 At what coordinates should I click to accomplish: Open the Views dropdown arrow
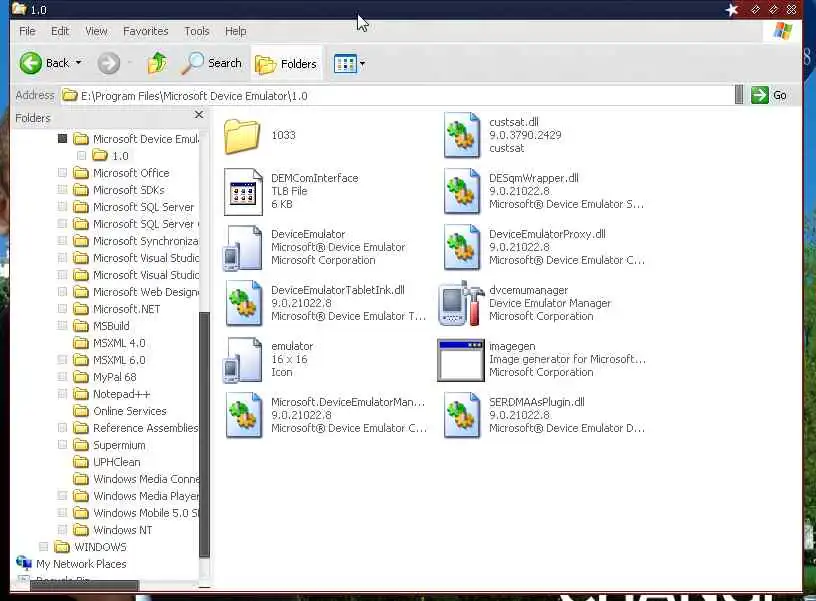362,63
